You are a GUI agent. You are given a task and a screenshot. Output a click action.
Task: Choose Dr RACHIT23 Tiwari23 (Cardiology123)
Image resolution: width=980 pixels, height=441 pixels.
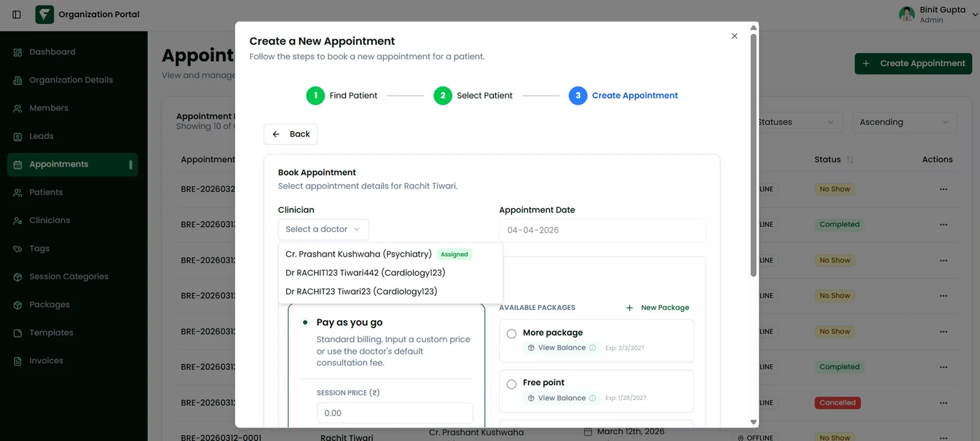pyautogui.click(x=390, y=292)
